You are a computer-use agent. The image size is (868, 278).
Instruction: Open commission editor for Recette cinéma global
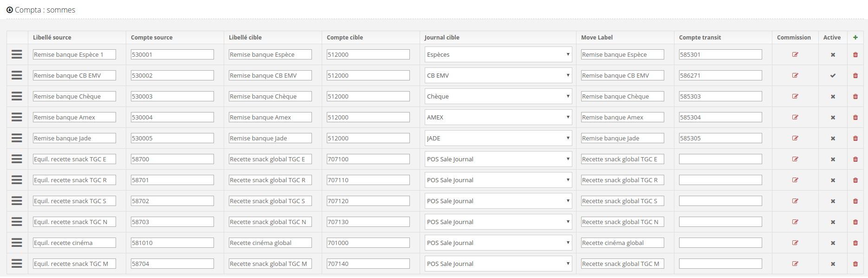(x=795, y=243)
